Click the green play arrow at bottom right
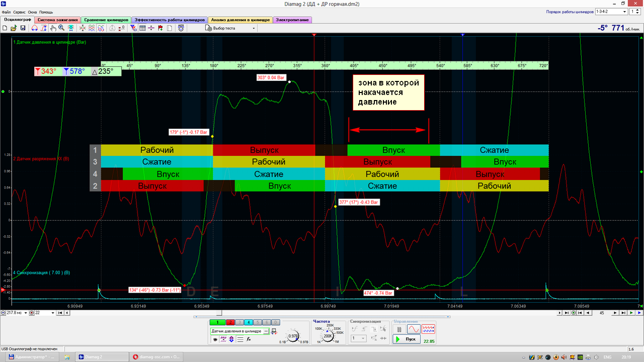Screen dimensions: 644x362 (x=631, y=313)
